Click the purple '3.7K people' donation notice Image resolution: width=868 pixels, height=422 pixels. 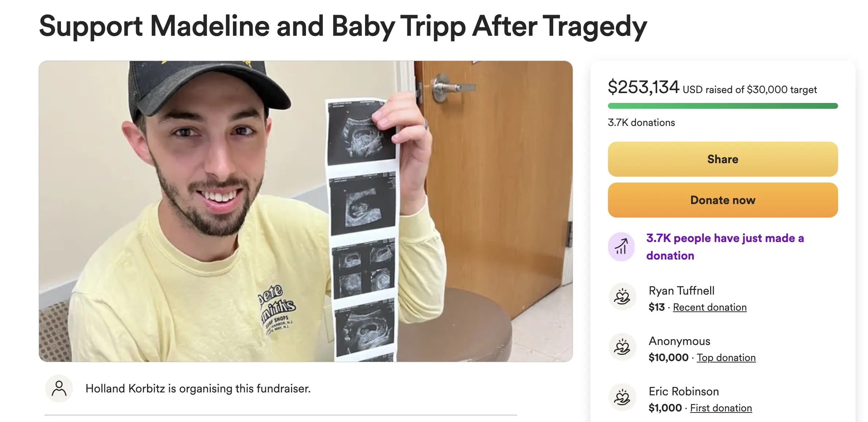[725, 247]
